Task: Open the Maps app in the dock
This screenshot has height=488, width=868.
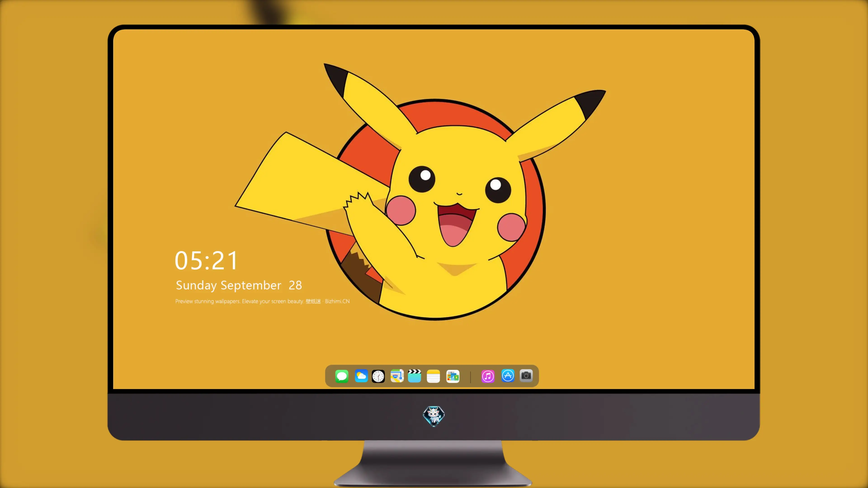Action: tap(397, 376)
